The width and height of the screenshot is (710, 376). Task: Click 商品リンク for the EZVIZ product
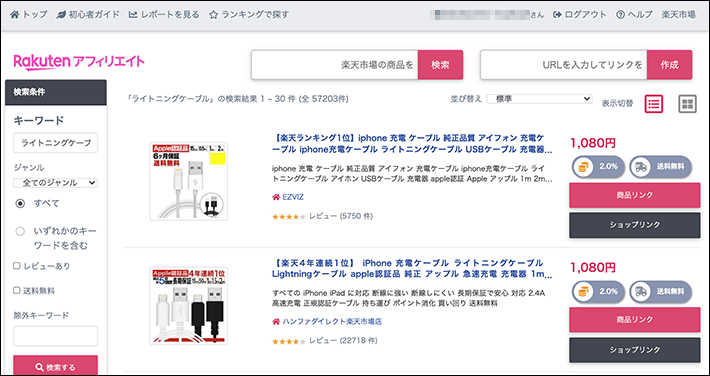[634, 195]
